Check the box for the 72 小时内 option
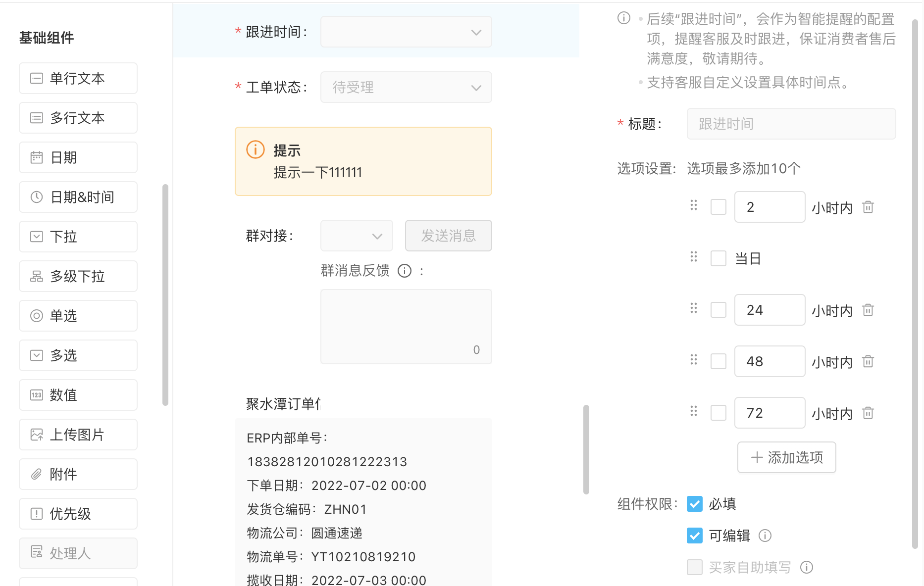This screenshot has height=586, width=924. 719,413
